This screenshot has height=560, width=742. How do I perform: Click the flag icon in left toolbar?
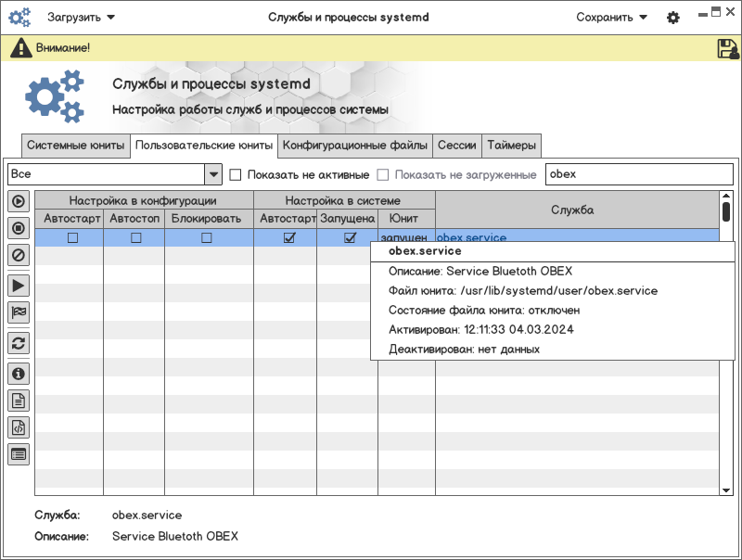tap(19, 312)
